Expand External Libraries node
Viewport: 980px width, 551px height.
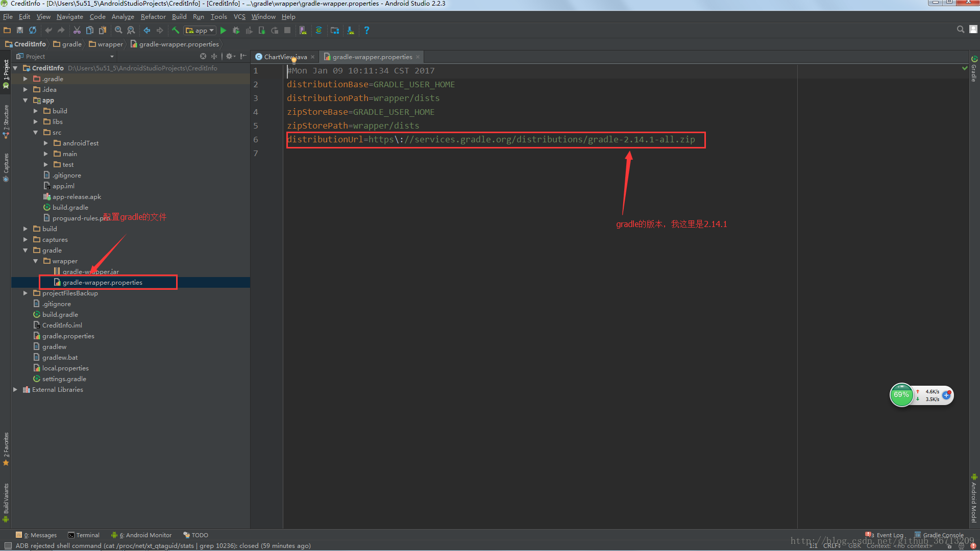(15, 390)
